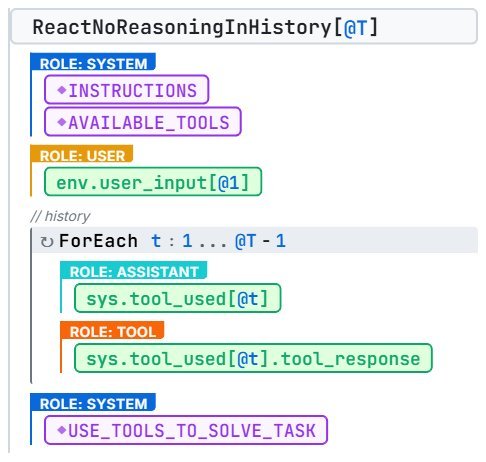
Task: Click the @T parameter in the title
Action: 355,28
